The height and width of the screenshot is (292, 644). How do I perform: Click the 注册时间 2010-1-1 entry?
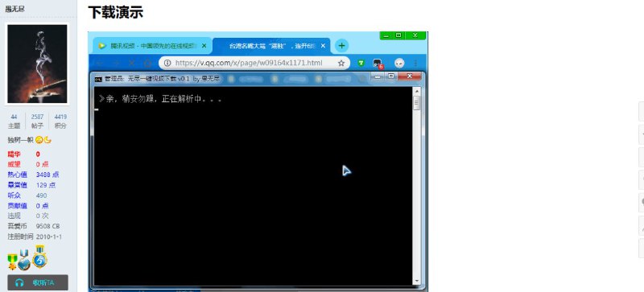(x=35, y=236)
